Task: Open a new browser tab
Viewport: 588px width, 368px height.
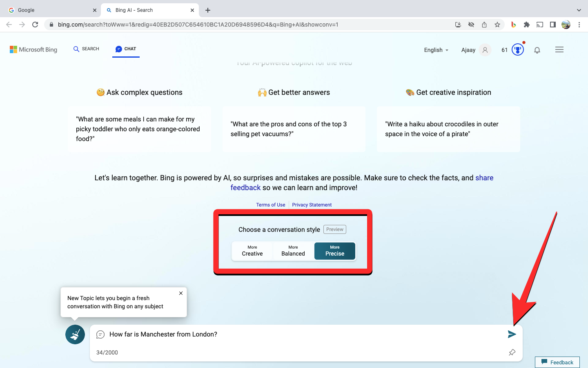Action: 208,10
